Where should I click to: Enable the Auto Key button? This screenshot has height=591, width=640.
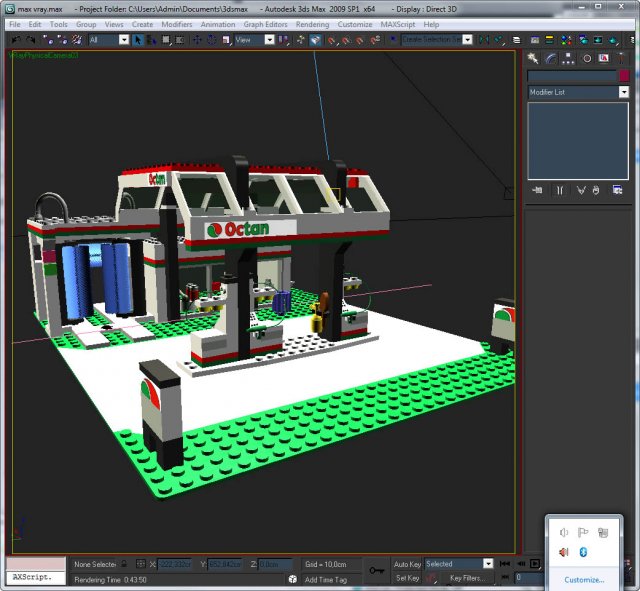[407, 564]
